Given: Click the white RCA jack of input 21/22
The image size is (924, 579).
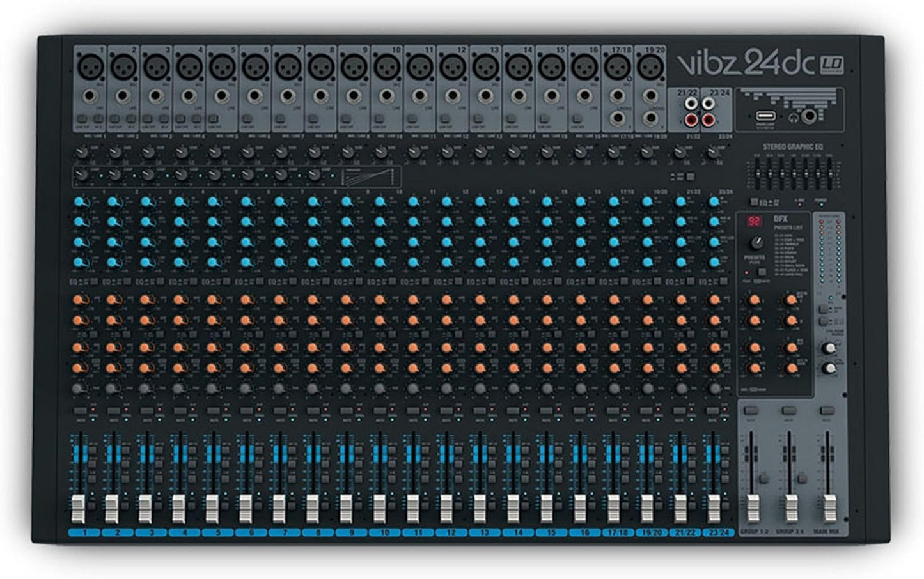Looking at the screenshot, I should click(691, 104).
